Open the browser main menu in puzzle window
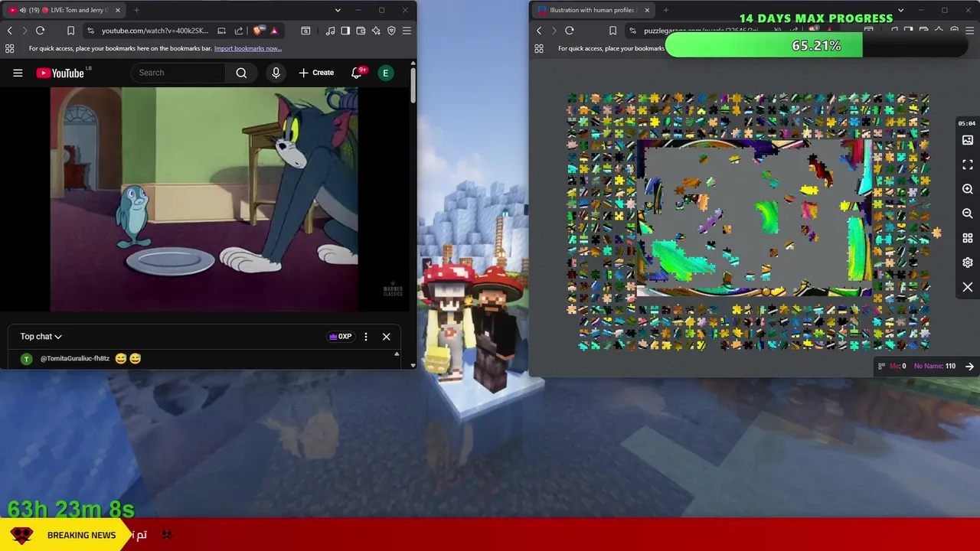The image size is (980, 551). (969, 31)
